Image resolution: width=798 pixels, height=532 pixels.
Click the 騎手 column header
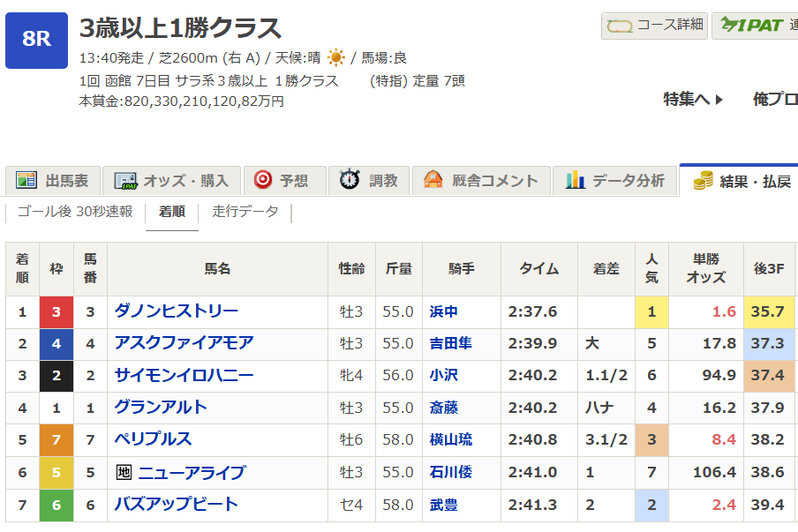click(x=462, y=269)
